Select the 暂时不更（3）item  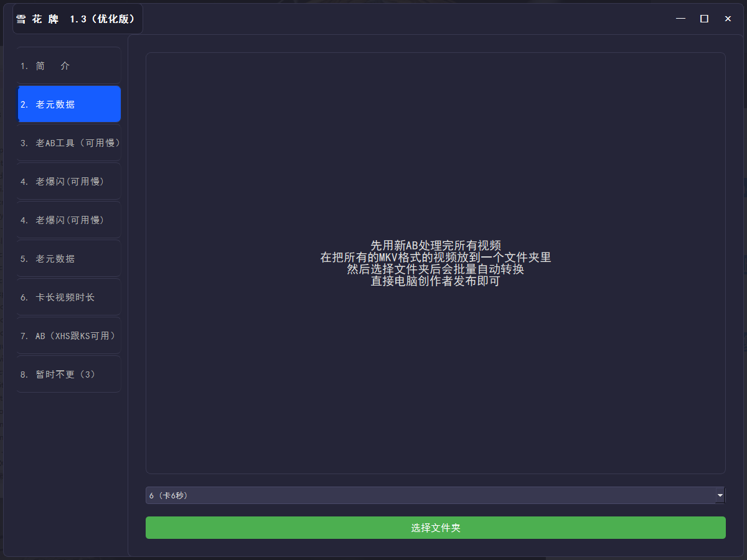pos(68,374)
